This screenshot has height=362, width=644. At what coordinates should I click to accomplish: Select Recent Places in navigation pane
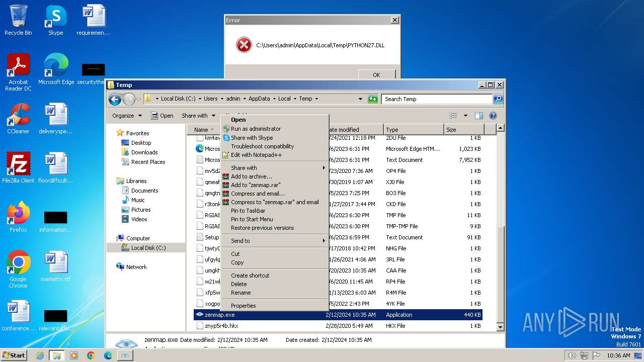tap(148, 162)
